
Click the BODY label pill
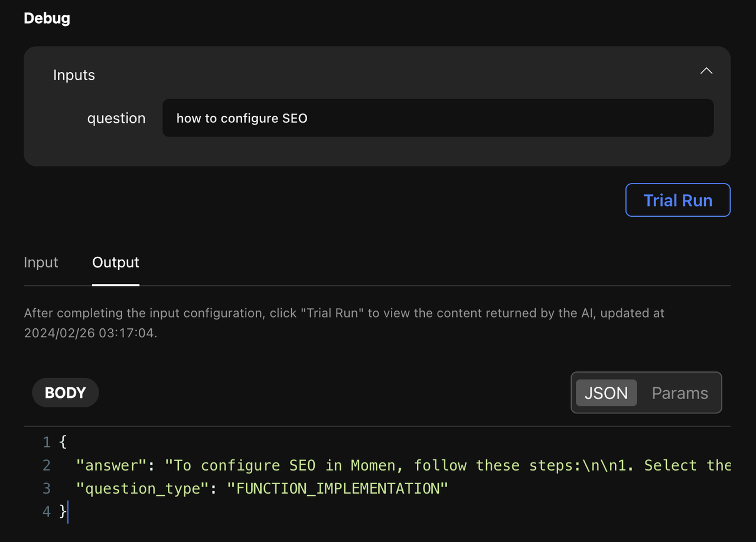(65, 393)
